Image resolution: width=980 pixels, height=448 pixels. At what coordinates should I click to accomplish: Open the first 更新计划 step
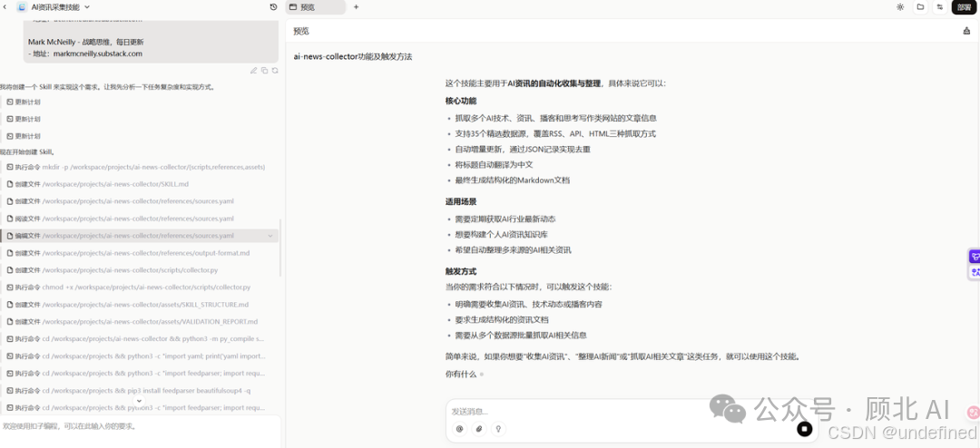point(24,102)
